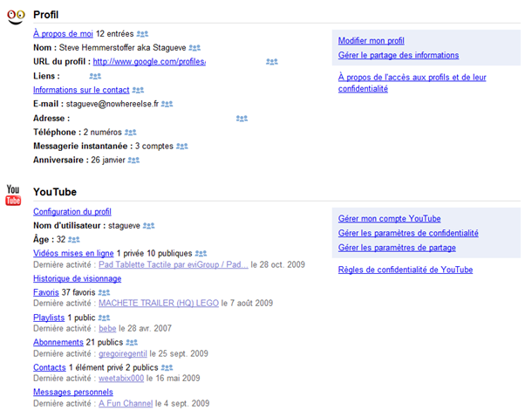Click sharing icon next to Playlists 1 public
The width and height of the screenshot is (532, 417).
(x=104, y=318)
